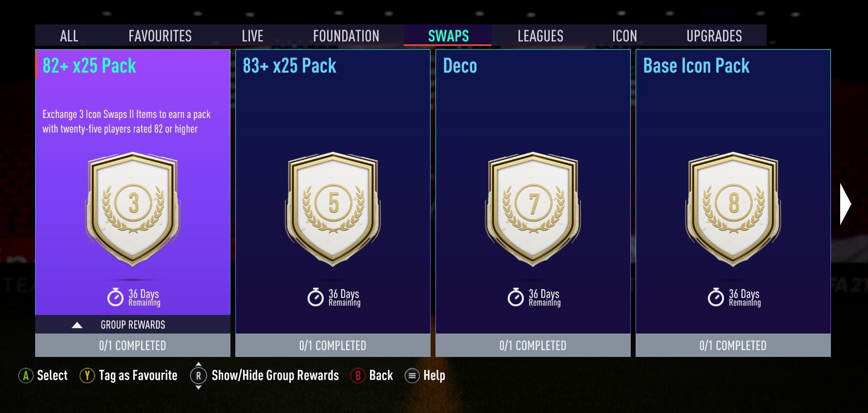
Task: Click the Help menu button icon
Action: tap(412, 375)
